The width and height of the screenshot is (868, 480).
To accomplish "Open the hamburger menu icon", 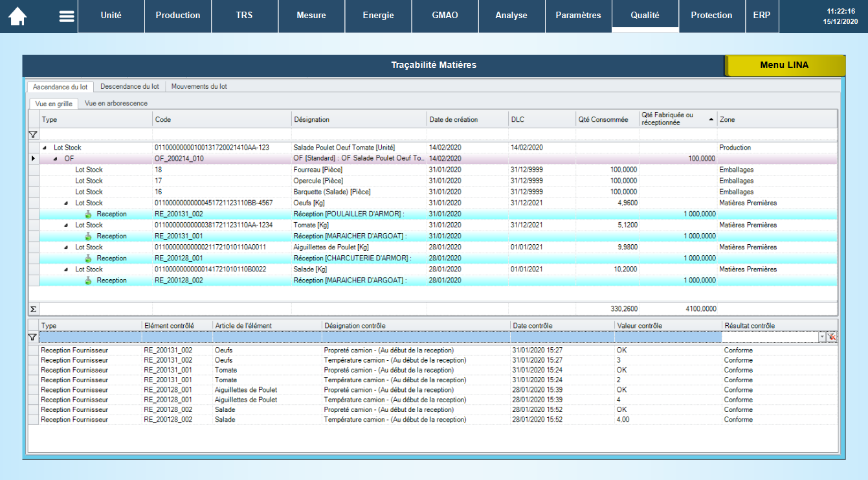I will click(x=67, y=16).
